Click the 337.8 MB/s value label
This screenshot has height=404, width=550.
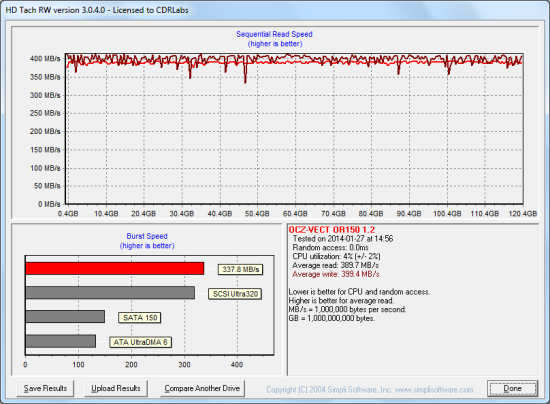click(240, 269)
